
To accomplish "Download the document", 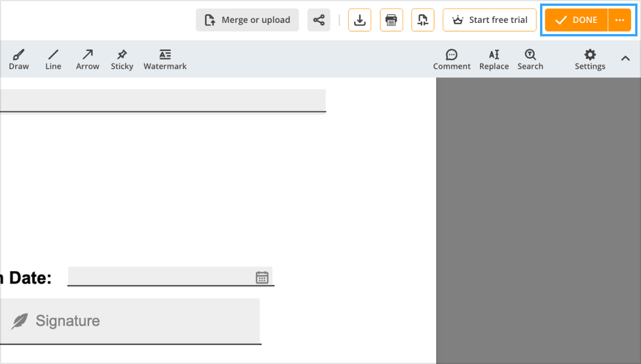I will [359, 19].
